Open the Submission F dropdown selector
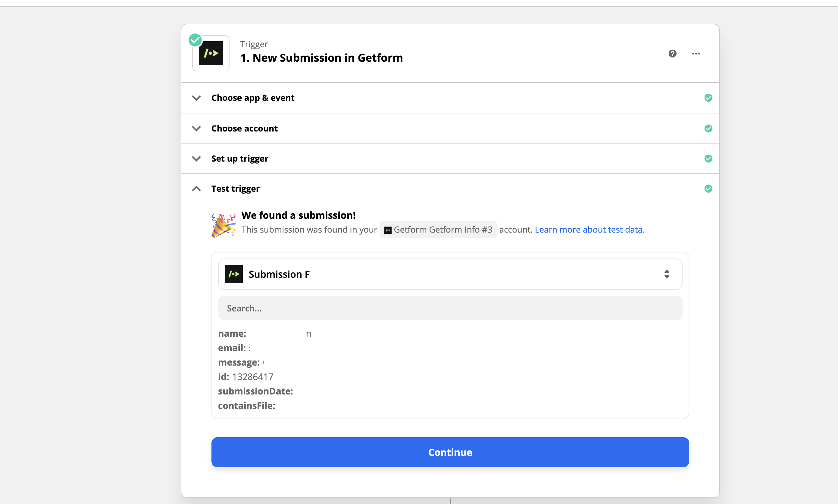Screen dimensions: 838x504 click(450, 274)
